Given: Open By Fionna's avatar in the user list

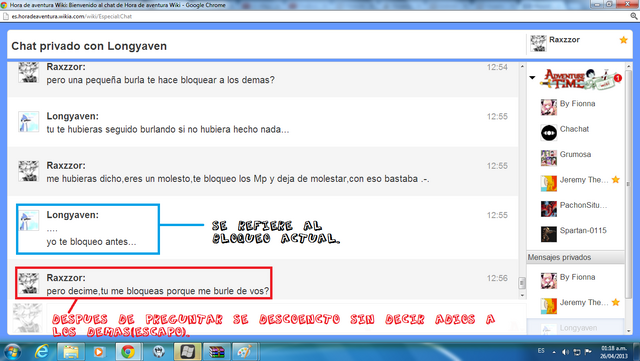Looking at the screenshot, I should coord(549,107).
